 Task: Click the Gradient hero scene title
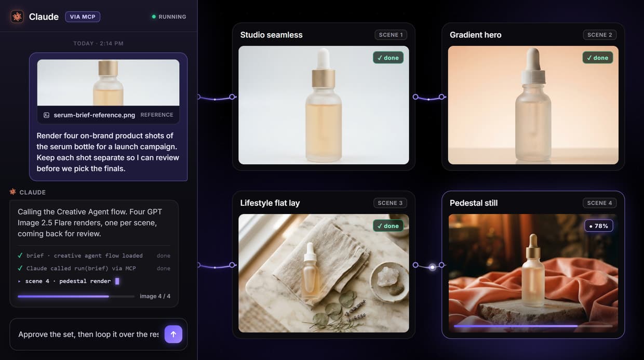pyautogui.click(x=476, y=35)
